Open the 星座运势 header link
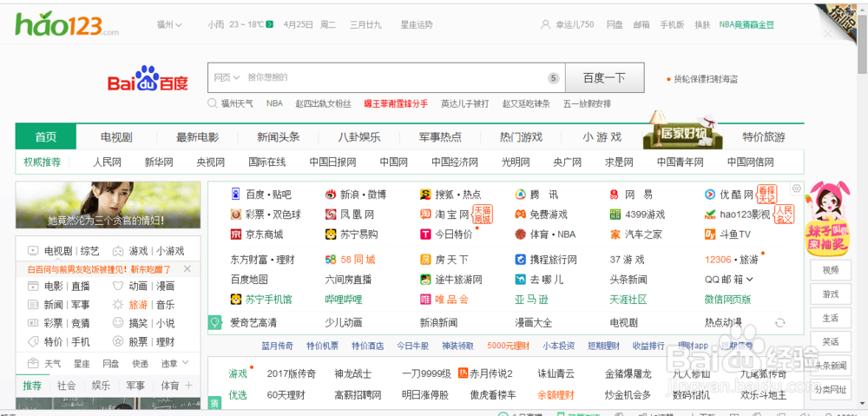Image resolution: width=868 pixels, height=416 pixels. 417,24
